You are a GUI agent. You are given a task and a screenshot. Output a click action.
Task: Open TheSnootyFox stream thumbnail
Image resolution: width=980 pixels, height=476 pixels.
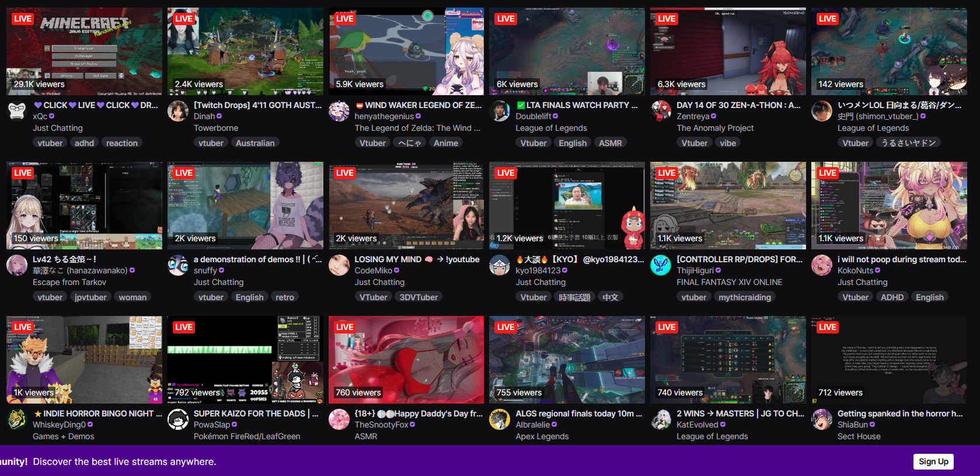pyautogui.click(x=406, y=360)
